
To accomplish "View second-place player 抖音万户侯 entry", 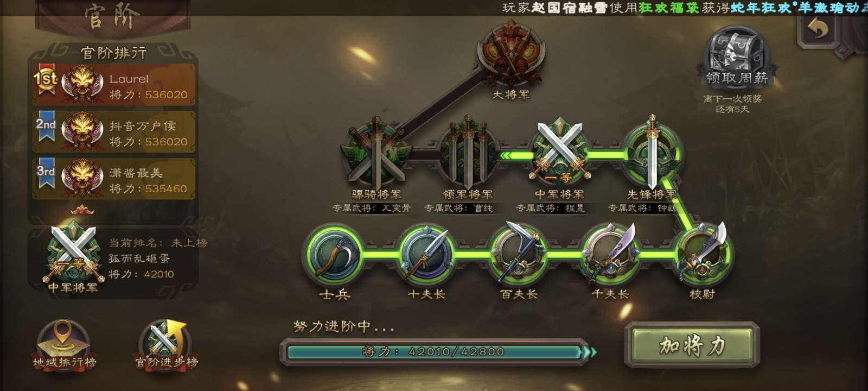I will (x=114, y=132).
